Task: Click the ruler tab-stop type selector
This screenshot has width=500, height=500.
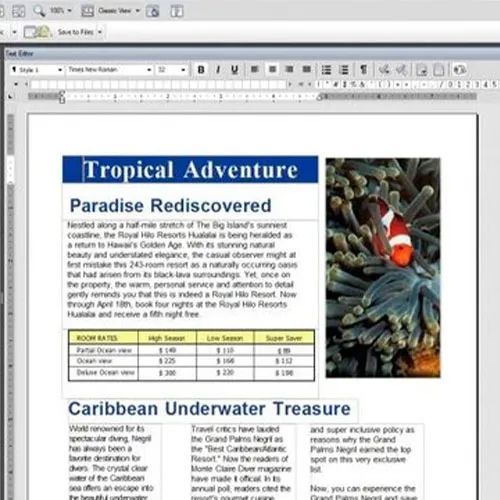Action: click(11, 97)
